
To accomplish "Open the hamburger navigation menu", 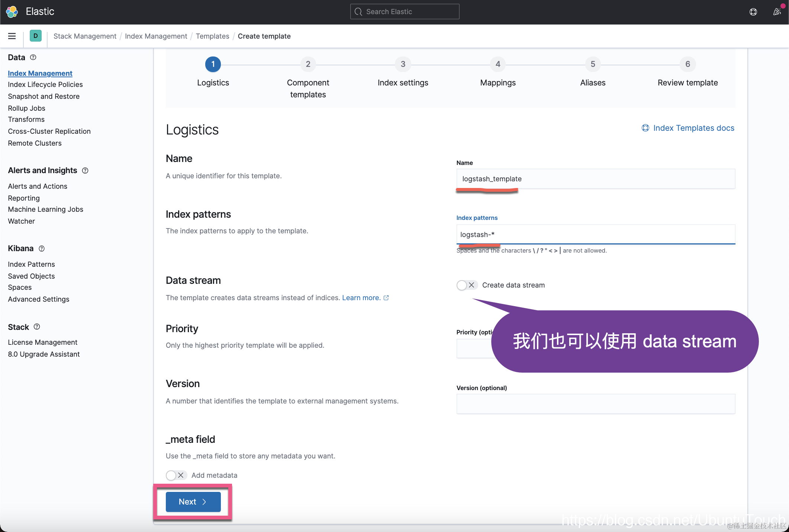I will (12, 36).
